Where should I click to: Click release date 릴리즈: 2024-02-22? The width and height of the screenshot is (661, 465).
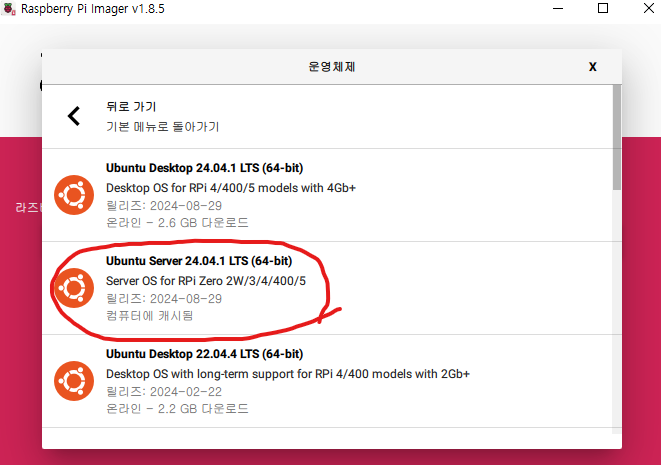coord(164,392)
